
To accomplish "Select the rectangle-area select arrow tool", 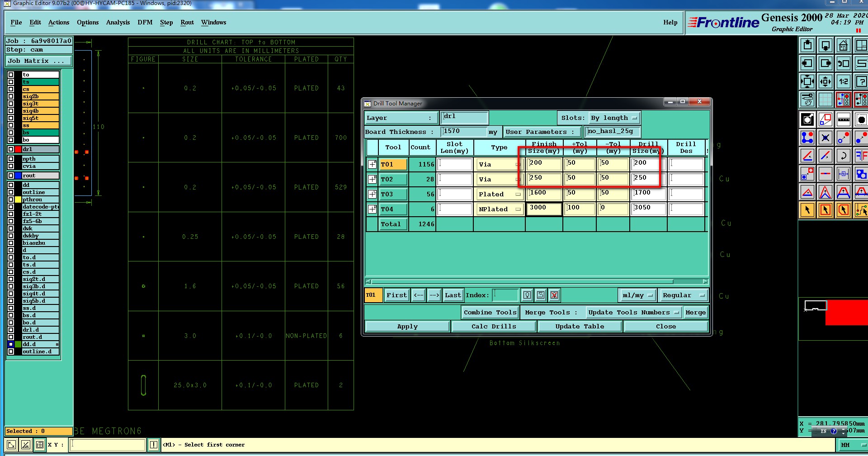I will click(826, 210).
